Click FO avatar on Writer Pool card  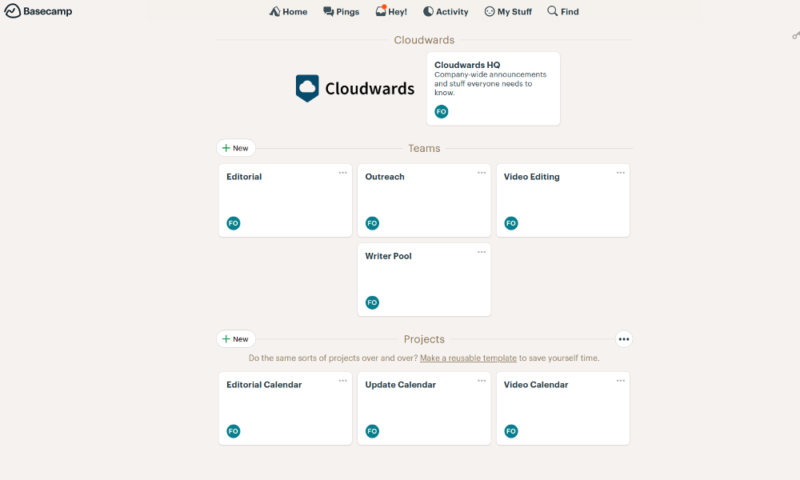coord(372,302)
